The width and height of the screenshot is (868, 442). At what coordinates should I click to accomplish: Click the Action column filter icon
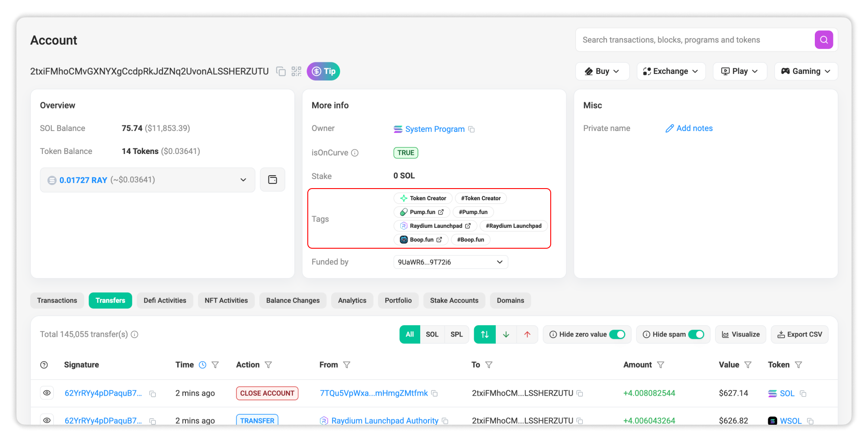point(268,365)
